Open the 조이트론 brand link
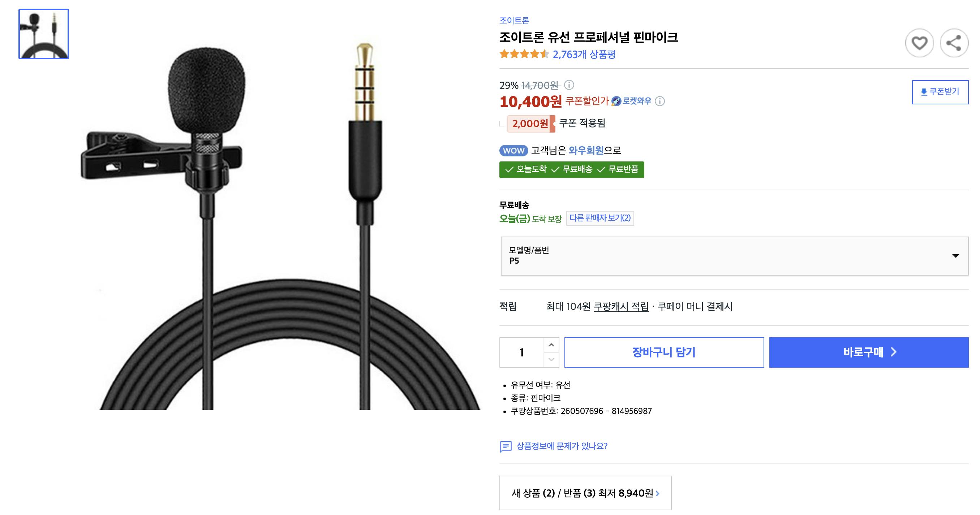 (514, 21)
